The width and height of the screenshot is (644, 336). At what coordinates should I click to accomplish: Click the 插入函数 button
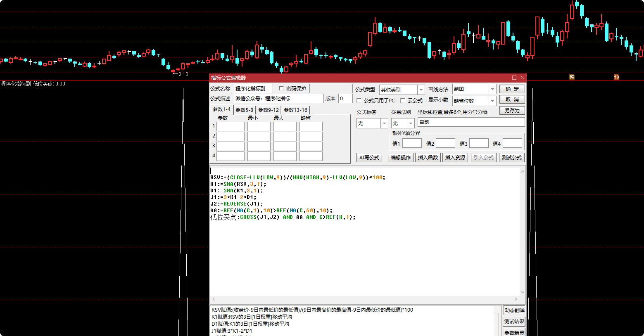428,157
